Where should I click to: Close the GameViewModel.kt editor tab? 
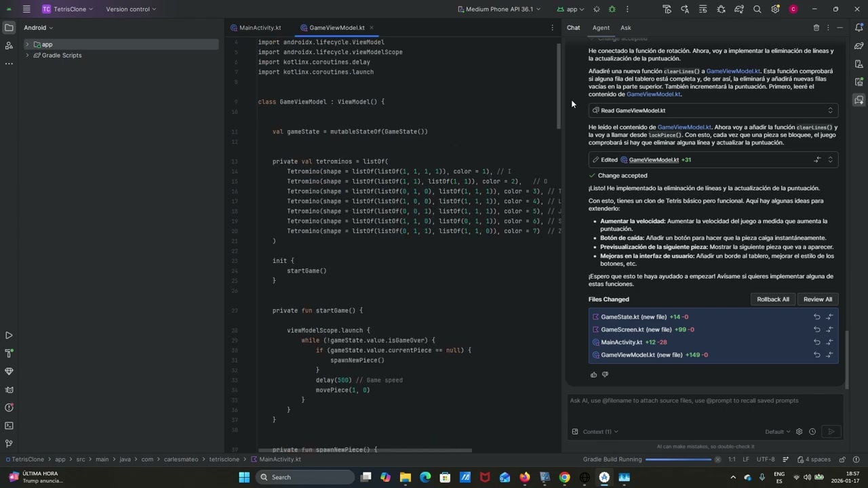tap(372, 28)
